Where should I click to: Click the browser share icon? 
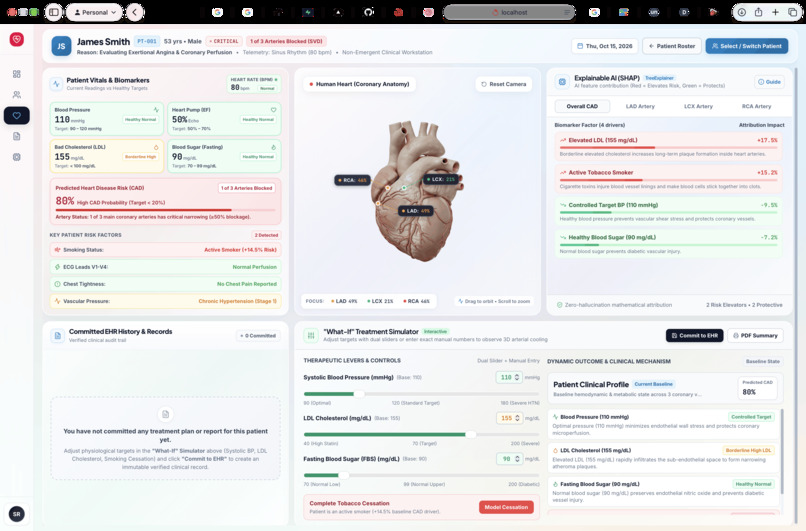tap(758, 12)
